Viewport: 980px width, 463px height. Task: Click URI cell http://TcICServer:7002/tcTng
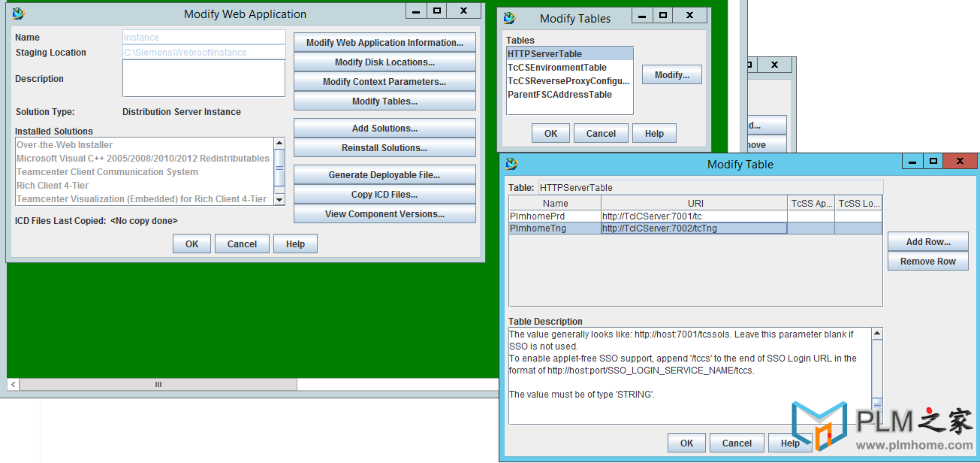(695, 228)
